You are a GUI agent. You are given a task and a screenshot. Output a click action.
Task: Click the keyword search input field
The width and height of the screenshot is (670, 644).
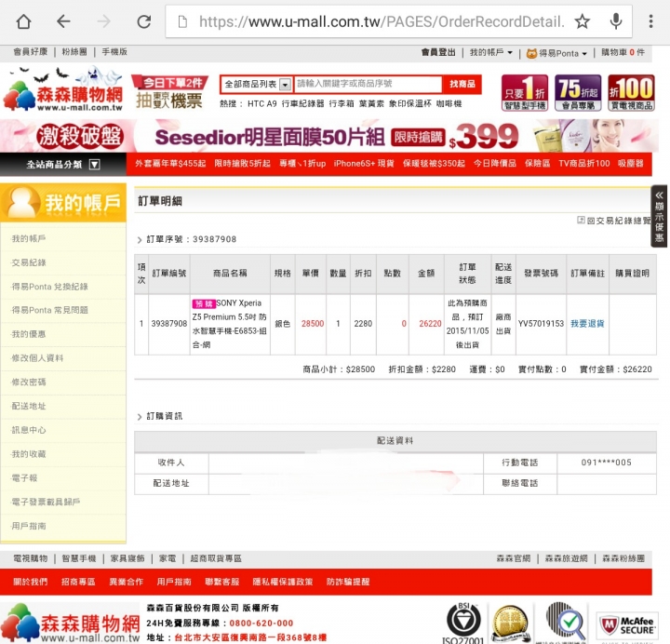tap(368, 84)
